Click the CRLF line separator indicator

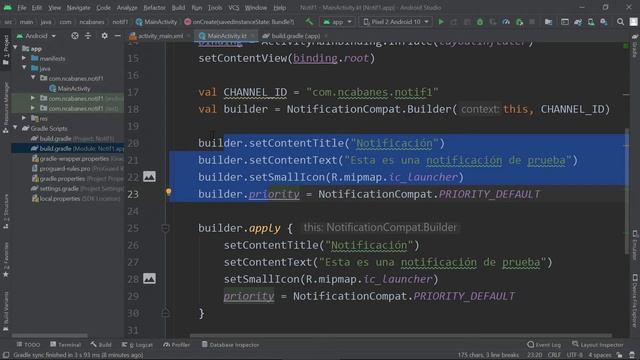click(554, 355)
